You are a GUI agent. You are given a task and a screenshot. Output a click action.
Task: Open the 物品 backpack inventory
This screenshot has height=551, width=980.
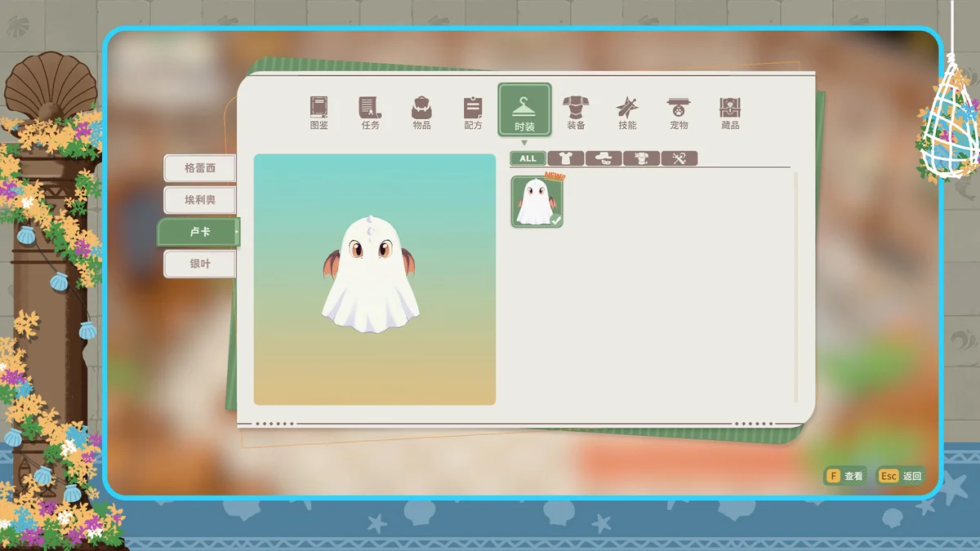point(421,112)
